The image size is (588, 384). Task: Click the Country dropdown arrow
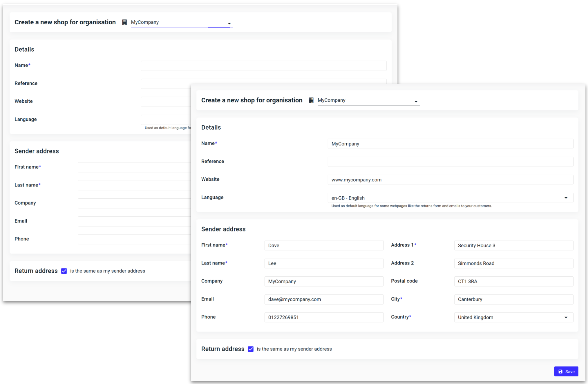click(x=566, y=317)
